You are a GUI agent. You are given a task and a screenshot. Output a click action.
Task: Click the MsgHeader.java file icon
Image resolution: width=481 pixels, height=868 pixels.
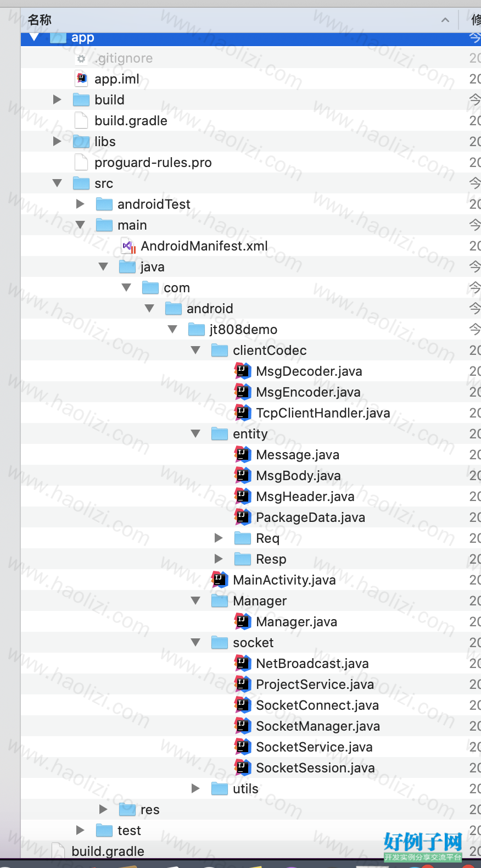click(x=243, y=496)
